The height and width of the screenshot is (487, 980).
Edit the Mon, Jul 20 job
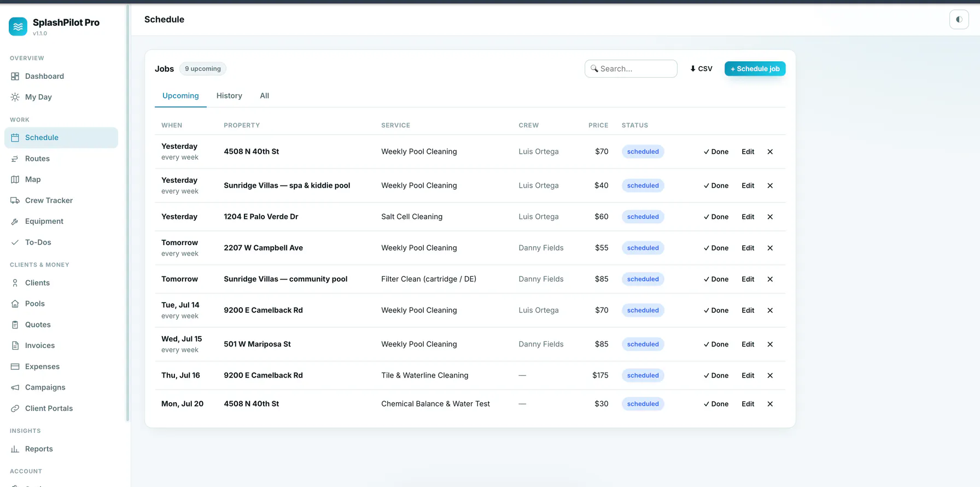coord(748,404)
